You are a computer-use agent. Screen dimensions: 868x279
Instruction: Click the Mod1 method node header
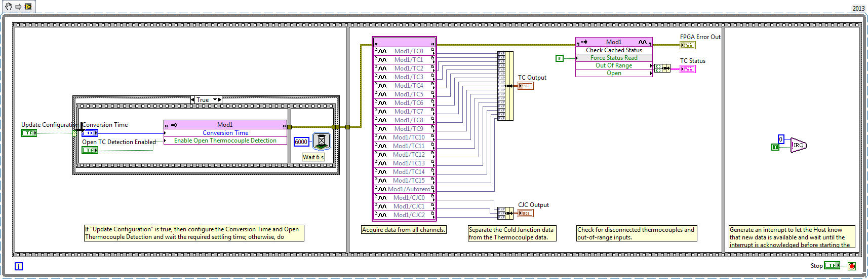(x=614, y=42)
